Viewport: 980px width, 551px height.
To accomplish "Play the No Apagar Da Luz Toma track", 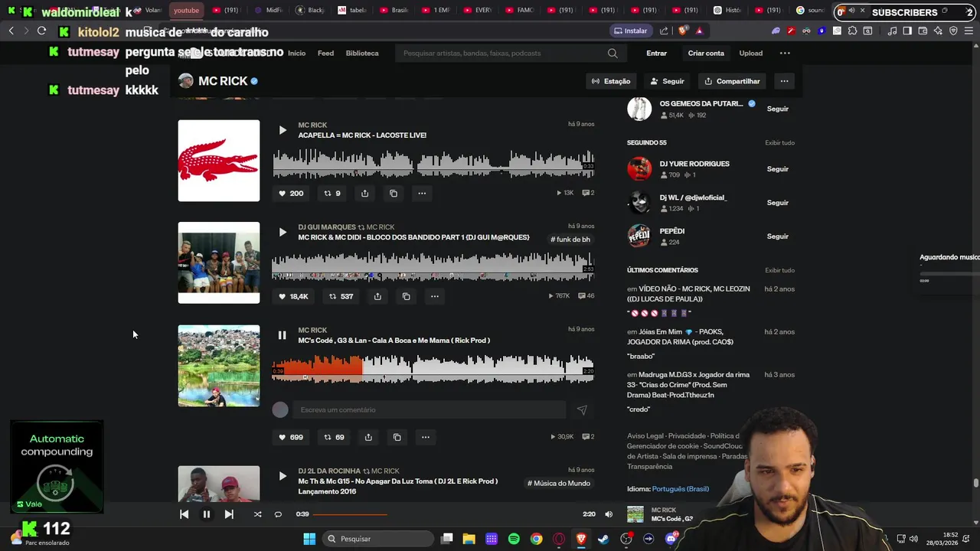I will click(x=283, y=476).
